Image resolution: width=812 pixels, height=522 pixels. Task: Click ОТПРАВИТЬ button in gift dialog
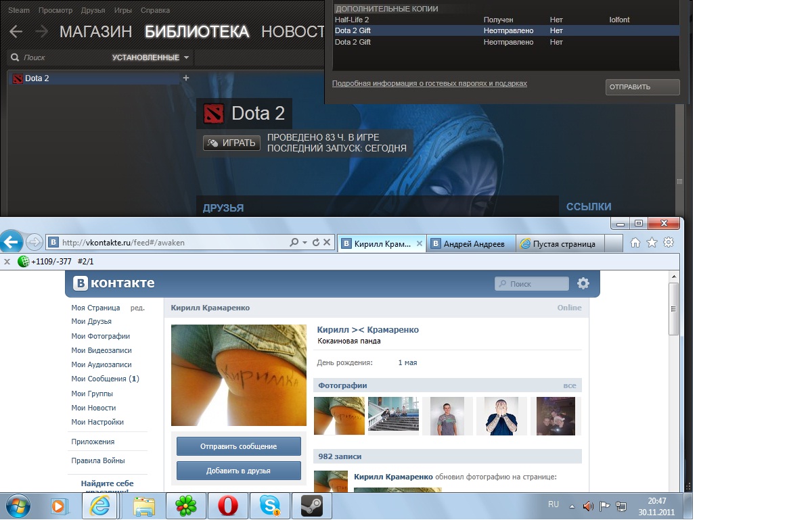coord(642,87)
